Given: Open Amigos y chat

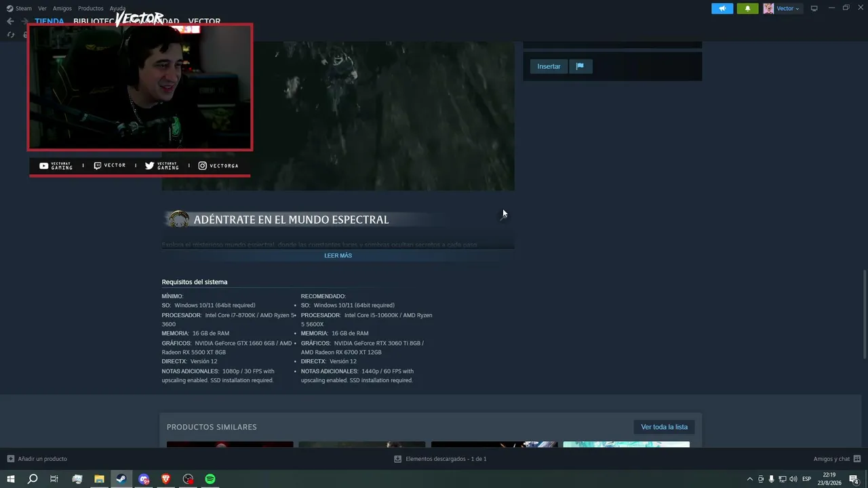Looking at the screenshot, I should click(837, 459).
